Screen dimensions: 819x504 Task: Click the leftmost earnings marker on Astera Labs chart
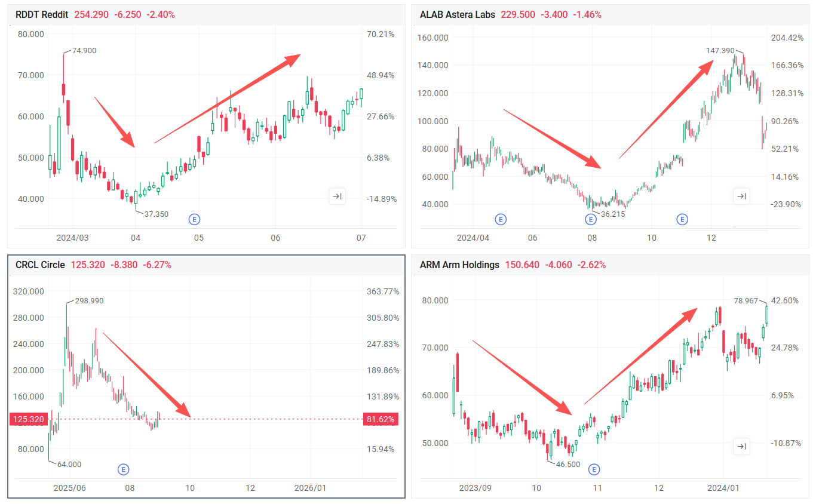501,219
